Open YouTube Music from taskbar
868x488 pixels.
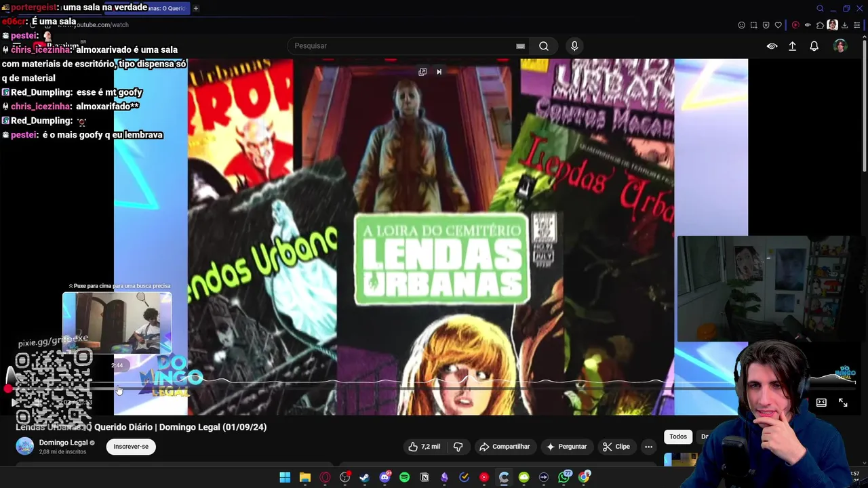tap(484, 477)
